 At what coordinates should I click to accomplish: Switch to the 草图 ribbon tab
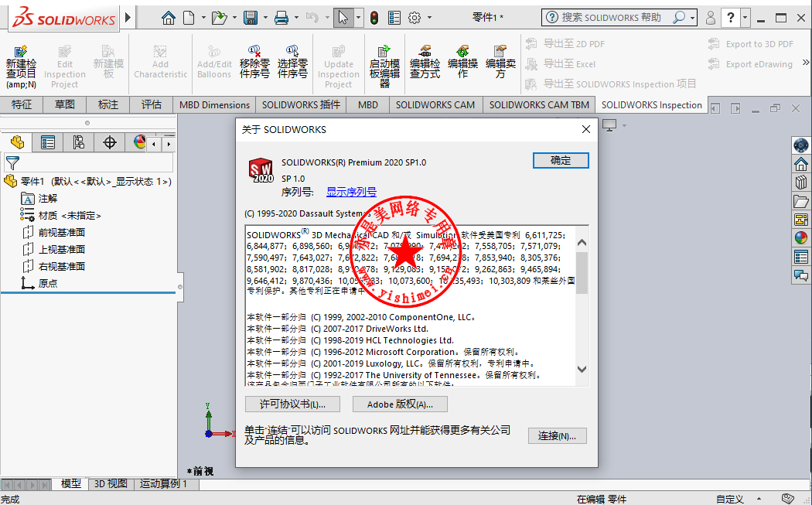coord(65,105)
